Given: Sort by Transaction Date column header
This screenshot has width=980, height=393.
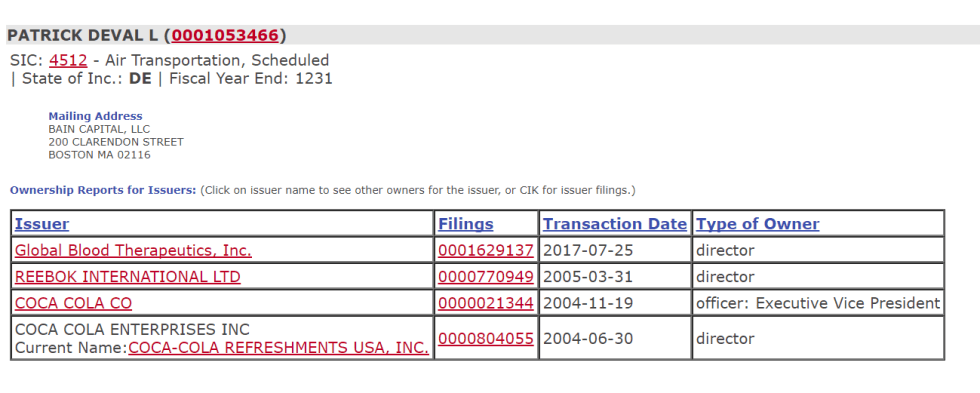Looking at the screenshot, I should (615, 224).
